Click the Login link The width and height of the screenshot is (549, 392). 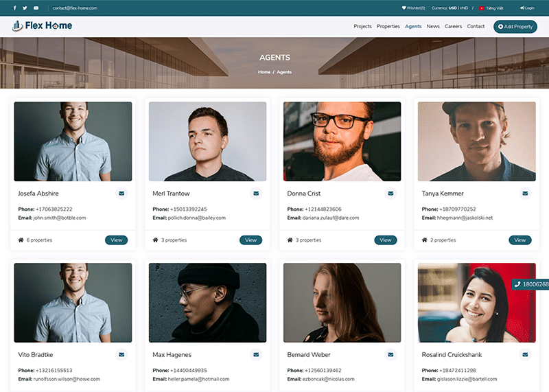pyautogui.click(x=527, y=8)
